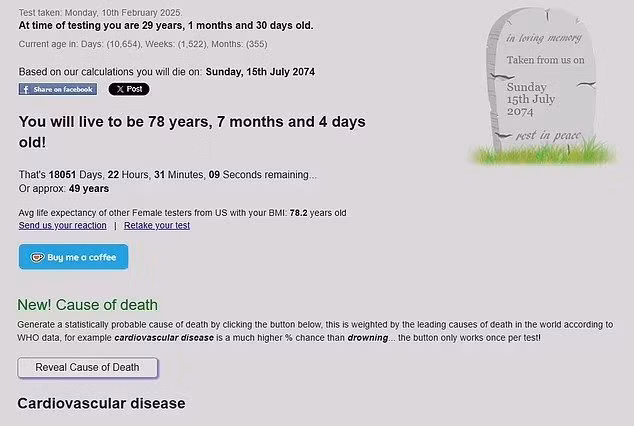Click the death date Sunday, 15th July 2074
This screenshot has height=426, width=634.
[260, 72]
